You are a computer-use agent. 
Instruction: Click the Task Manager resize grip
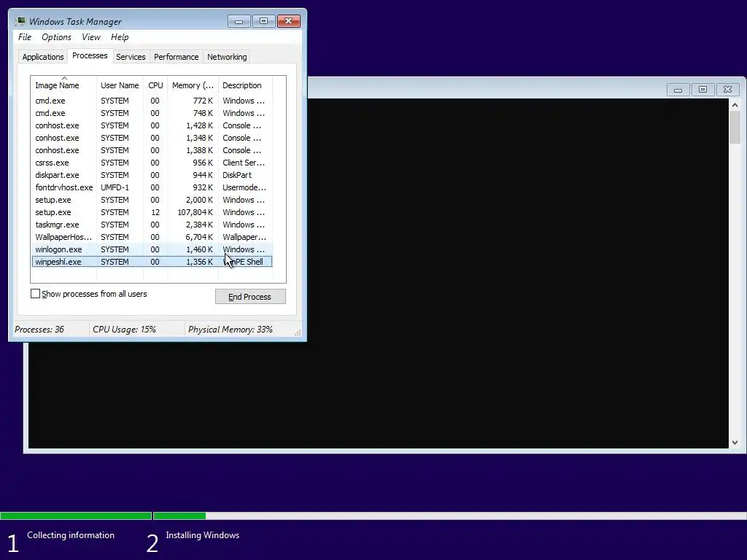(298, 332)
